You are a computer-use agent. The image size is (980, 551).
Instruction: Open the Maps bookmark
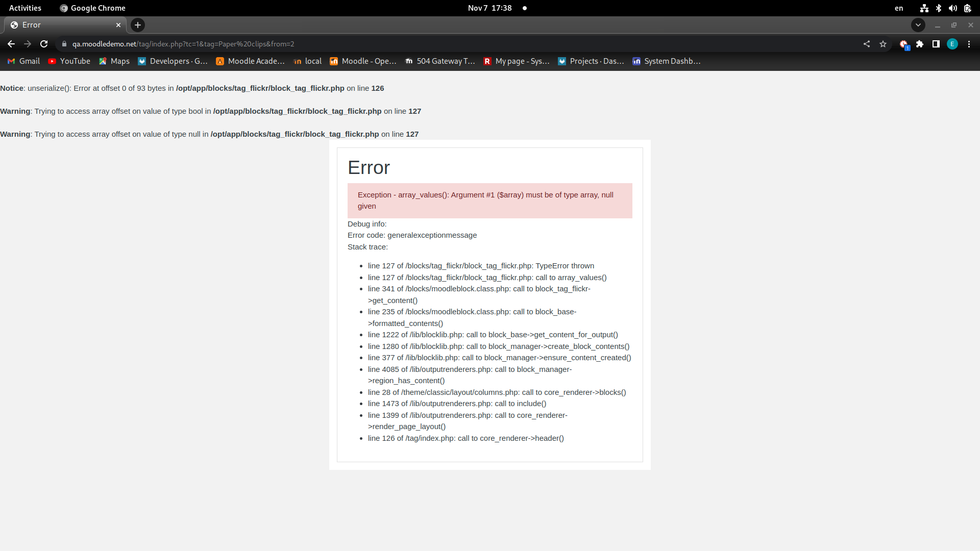(114, 61)
